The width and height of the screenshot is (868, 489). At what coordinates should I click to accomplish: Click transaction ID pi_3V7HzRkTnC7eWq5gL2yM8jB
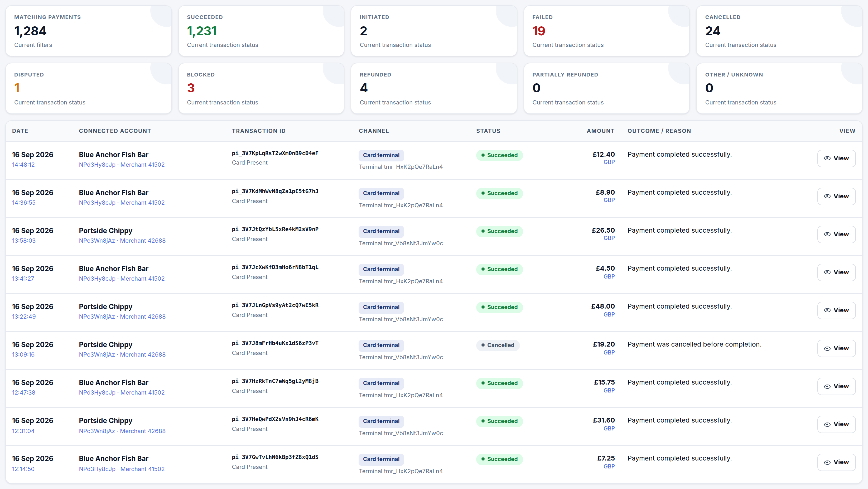click(x=275, y=381)
